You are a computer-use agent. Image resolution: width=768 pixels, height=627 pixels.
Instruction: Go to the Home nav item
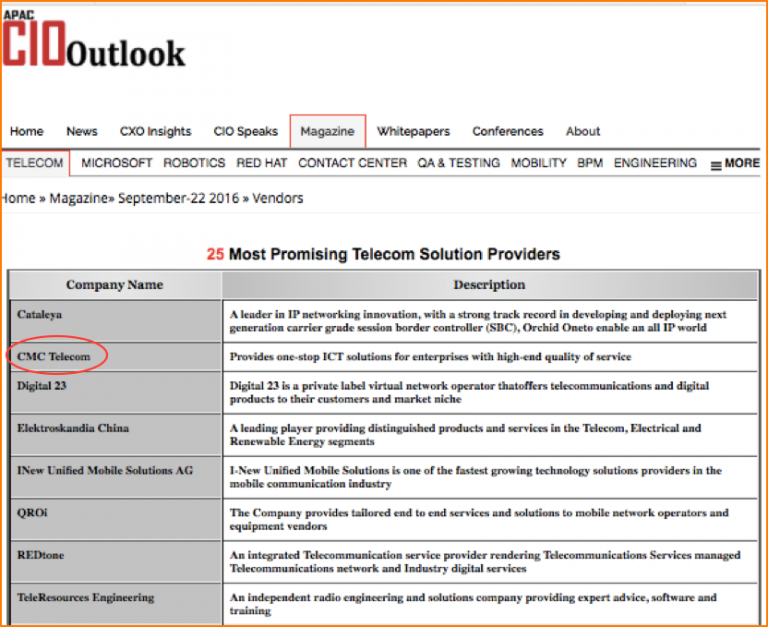point(26,131)
